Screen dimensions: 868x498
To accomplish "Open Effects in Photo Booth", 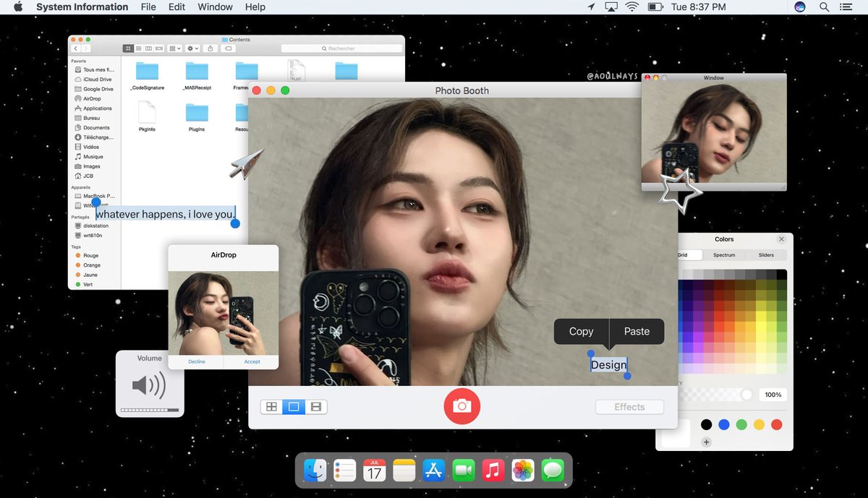I will coord(629,407).
